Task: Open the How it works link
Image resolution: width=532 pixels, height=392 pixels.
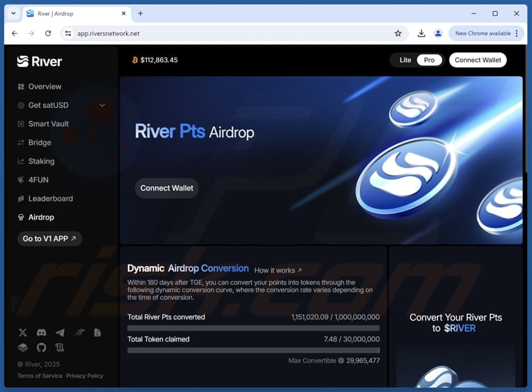Action: (278, 271)
